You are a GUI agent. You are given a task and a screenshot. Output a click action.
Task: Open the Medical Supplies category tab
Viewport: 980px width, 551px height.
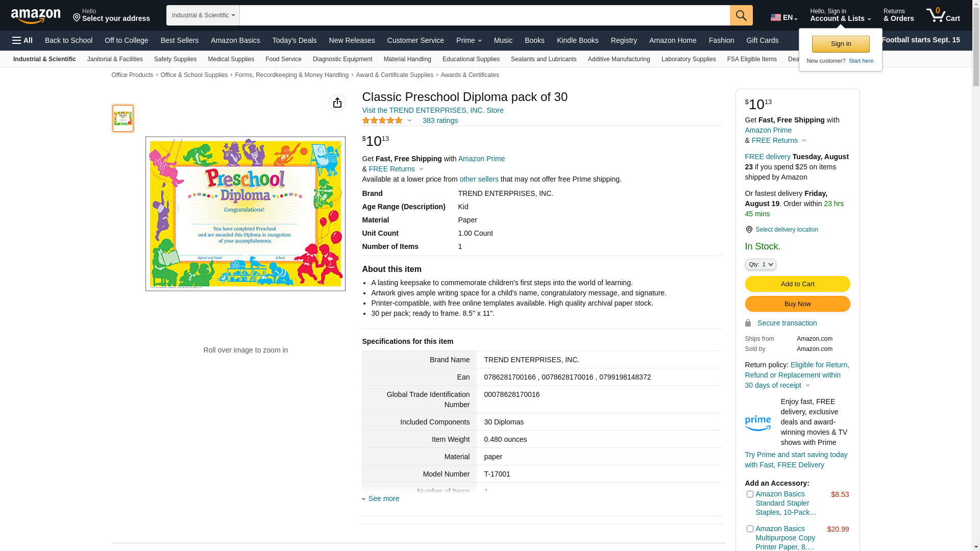coord(231,59)
